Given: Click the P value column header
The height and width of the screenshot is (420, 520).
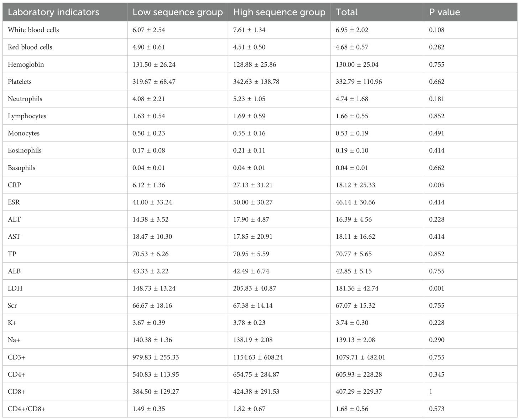Looking at the screenshot, I should [444, 12].
